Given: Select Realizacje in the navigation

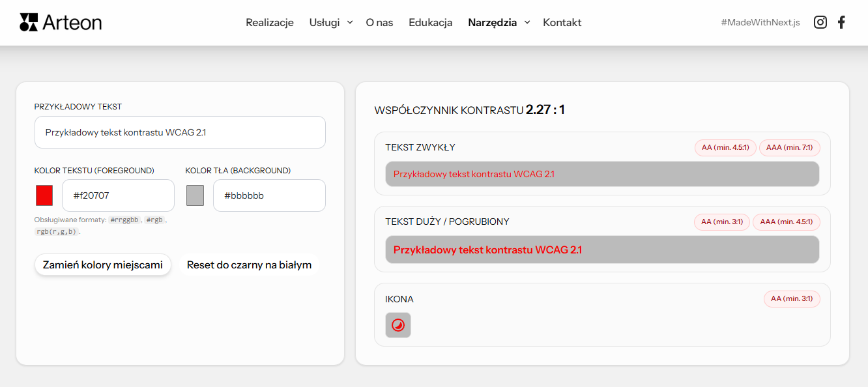Looking at the screenshot, I should pyautogui.click(x=269, y=22).
